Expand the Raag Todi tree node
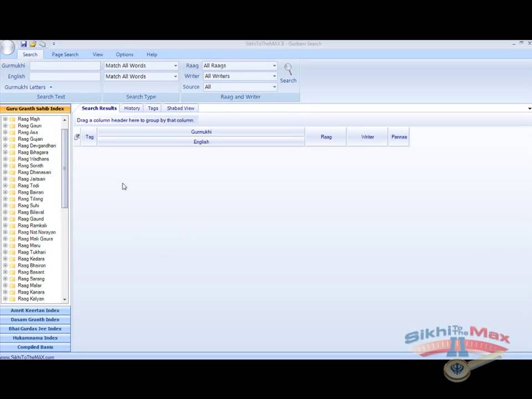The width and height of the screenshot is (532, 399). pyautogui.click(x=5, y=186)
